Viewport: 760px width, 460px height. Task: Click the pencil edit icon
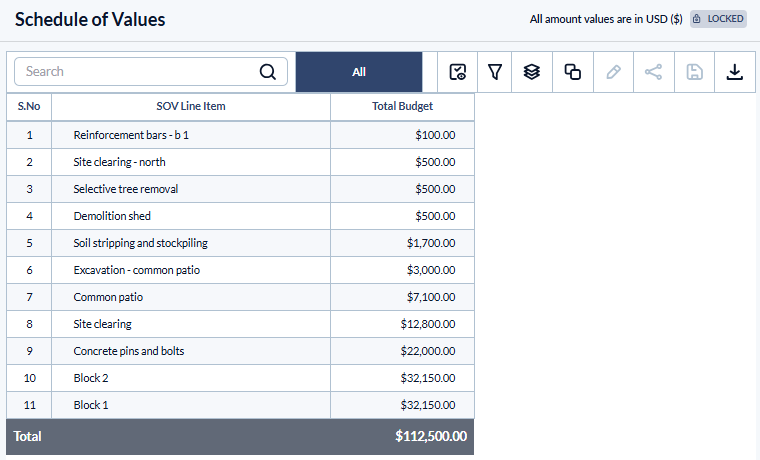(614, 72)
